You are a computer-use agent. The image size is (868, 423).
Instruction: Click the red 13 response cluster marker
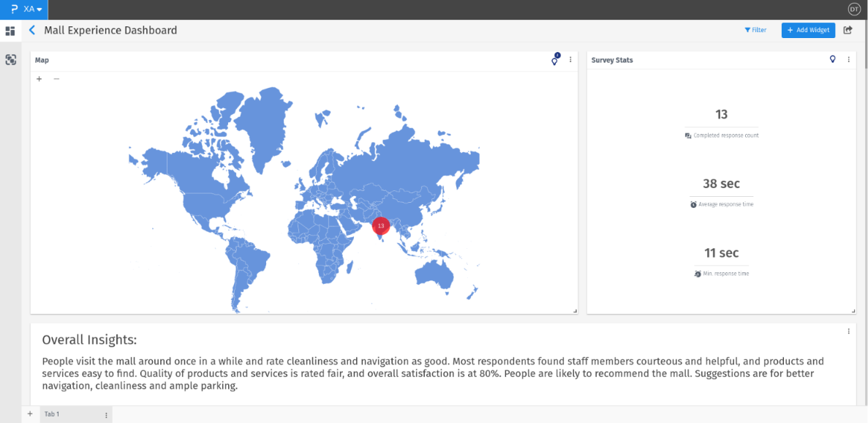point(381,226)
